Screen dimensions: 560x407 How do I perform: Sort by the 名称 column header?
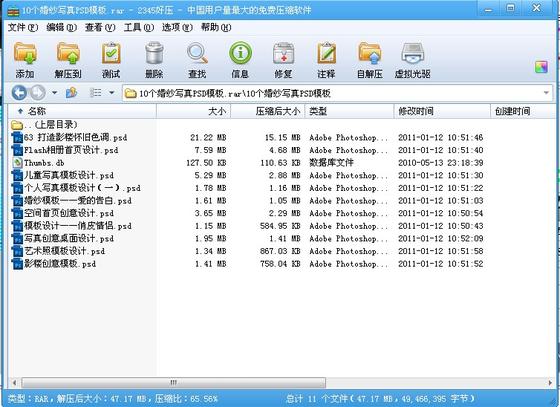82,111
